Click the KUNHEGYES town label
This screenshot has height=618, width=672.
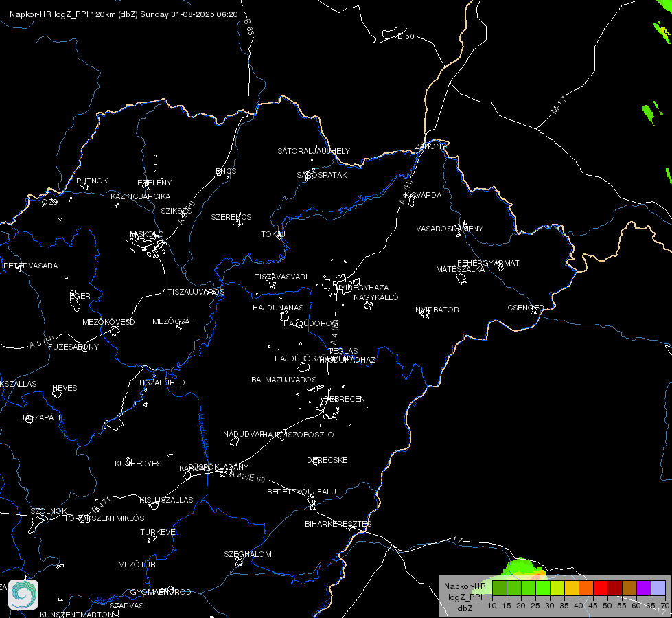pos(138,463)
